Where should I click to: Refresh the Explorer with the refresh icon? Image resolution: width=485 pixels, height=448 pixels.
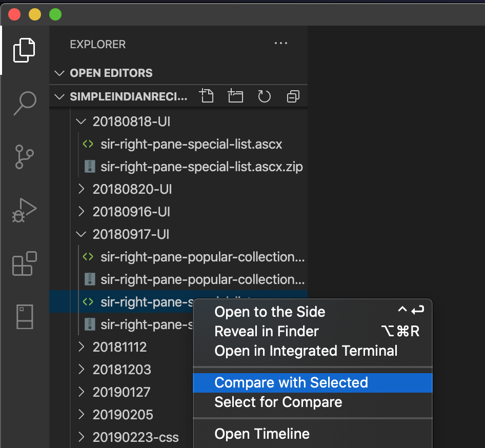click(264, 96)
